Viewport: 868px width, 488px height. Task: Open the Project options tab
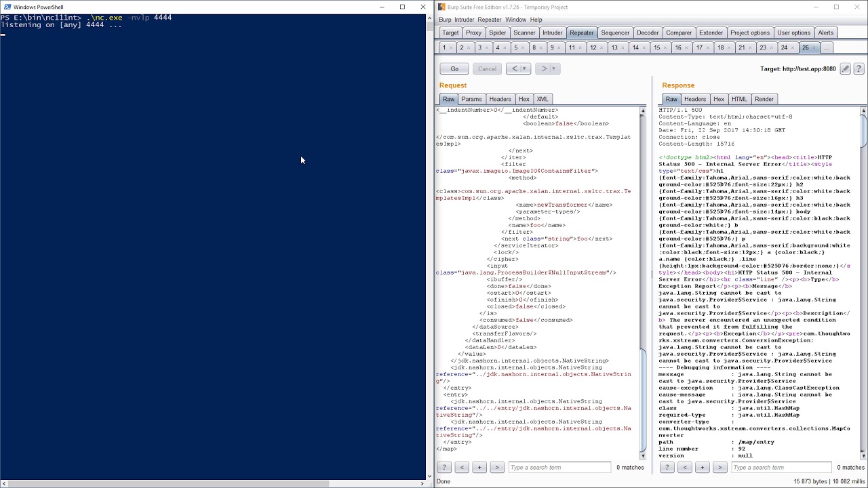(x=750, y=33)
